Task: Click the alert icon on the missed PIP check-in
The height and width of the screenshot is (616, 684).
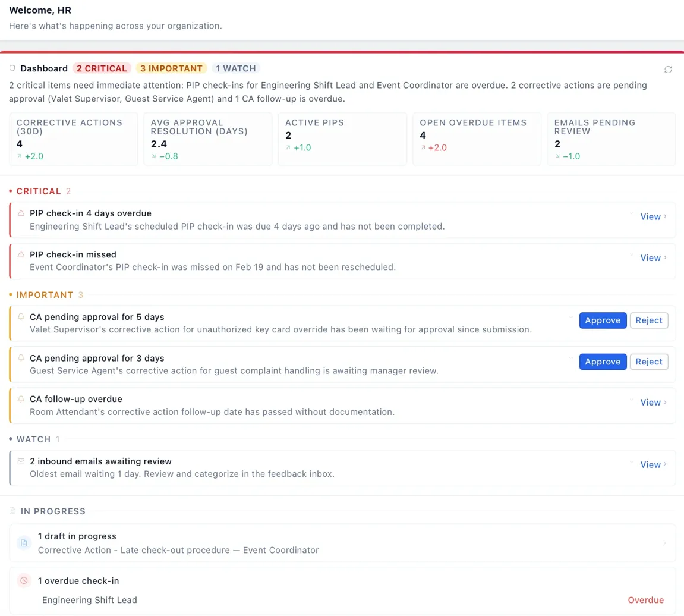Action: (20, 255)
